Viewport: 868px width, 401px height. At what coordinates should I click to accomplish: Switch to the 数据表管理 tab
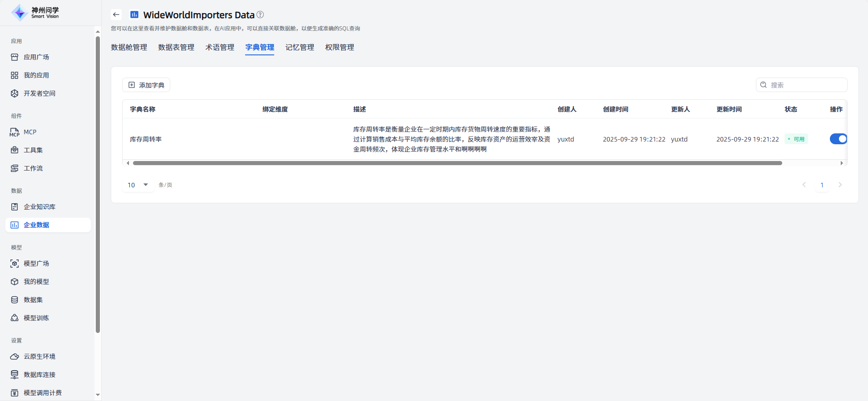(x=176, y=47)
